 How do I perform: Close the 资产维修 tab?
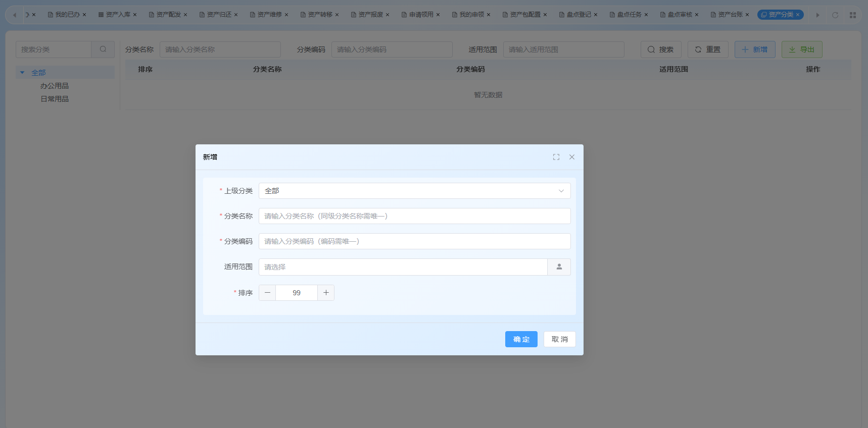tap(286, 15)
